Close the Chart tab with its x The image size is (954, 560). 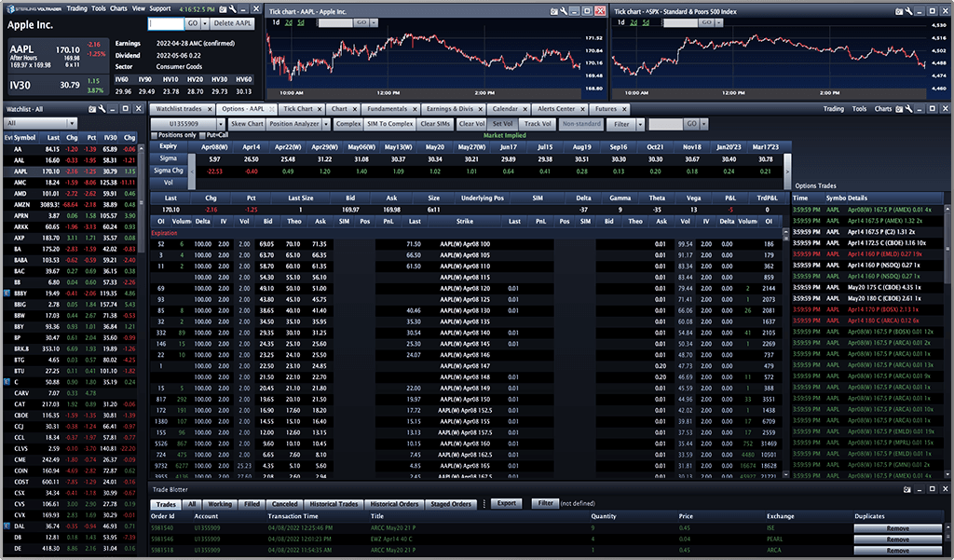pos(353,110)
